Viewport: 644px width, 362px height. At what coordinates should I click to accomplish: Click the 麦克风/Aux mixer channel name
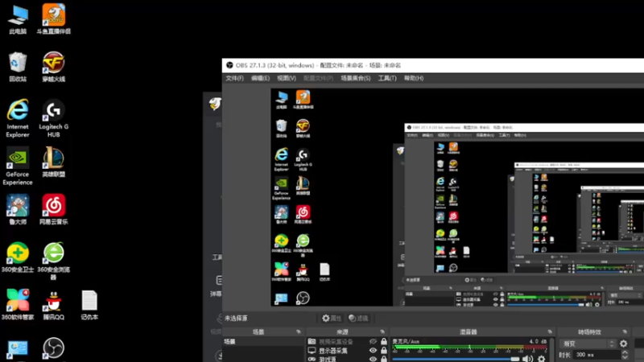[406, 341]
